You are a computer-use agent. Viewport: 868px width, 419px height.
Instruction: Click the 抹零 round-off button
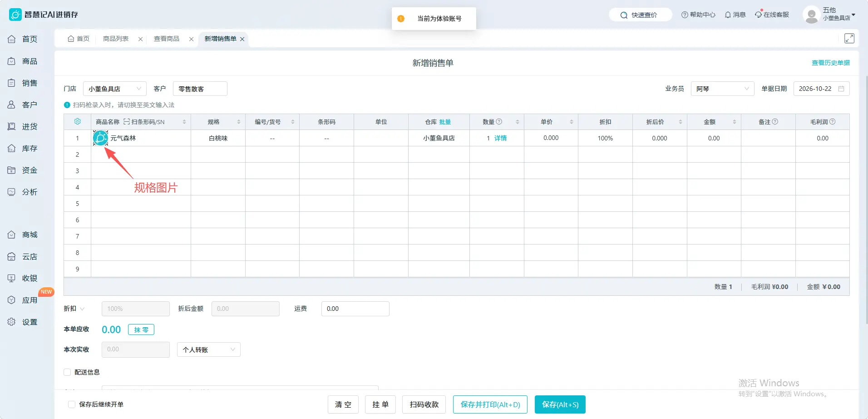[141, 329]
